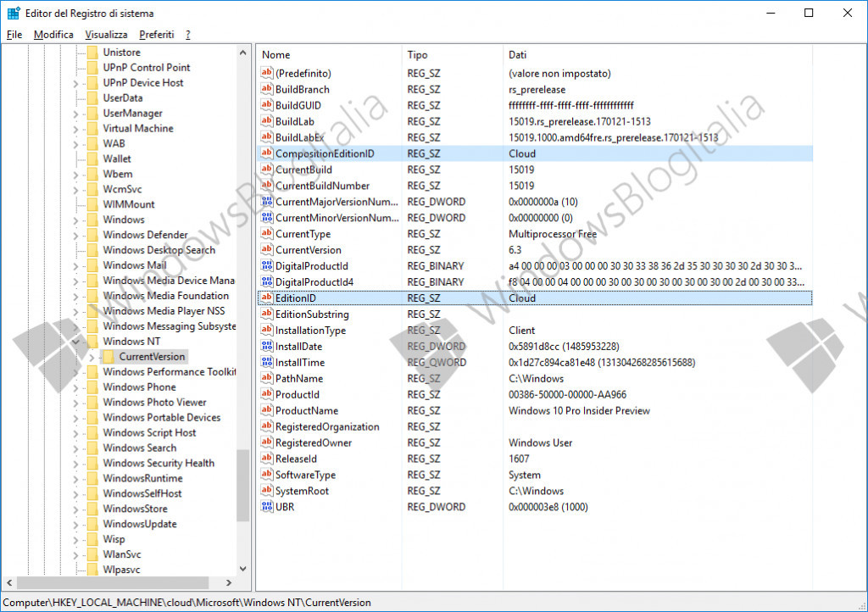Screen dimensions: 868x612
Task: Click the CompositionEditionID value icon
Action: click(x=267, y=153)
